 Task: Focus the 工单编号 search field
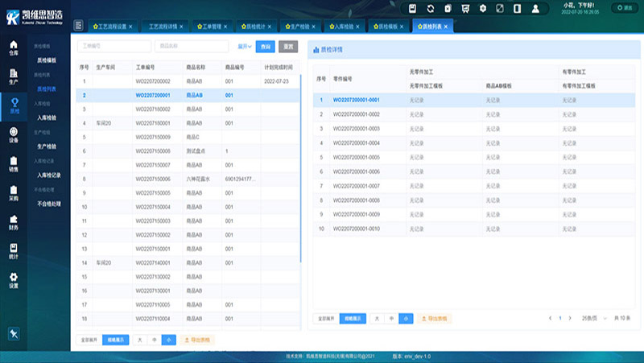114,46
